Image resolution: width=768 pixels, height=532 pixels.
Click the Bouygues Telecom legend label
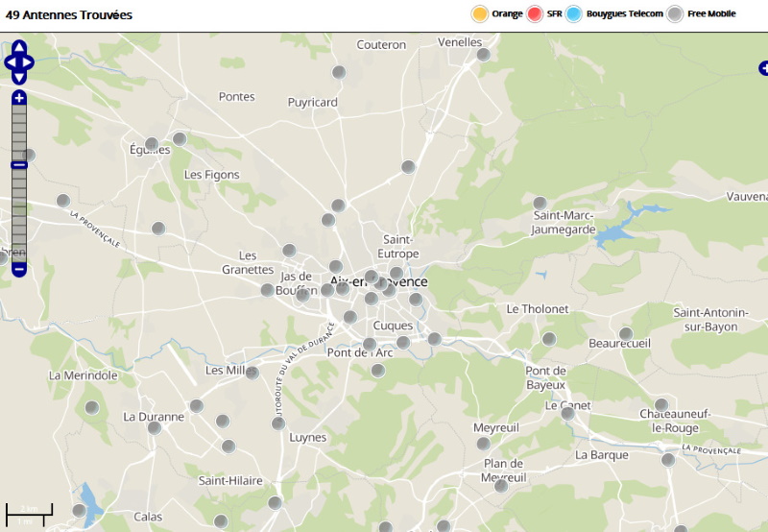[x=624, y=13]
